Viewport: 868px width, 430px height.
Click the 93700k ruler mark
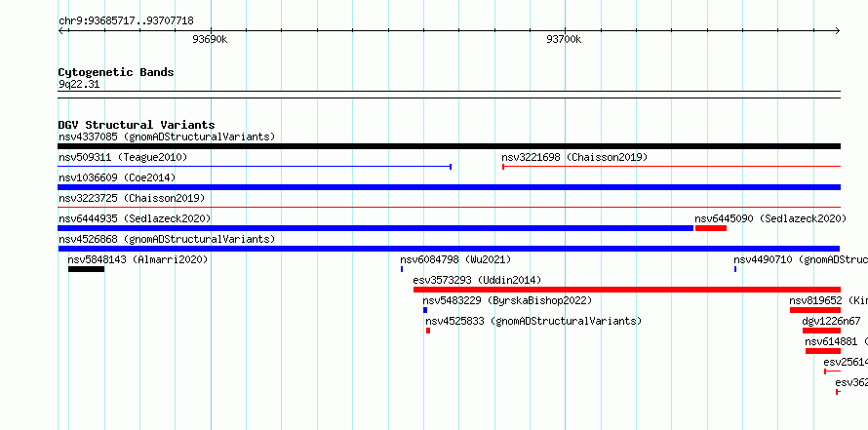tap(564, 39)
